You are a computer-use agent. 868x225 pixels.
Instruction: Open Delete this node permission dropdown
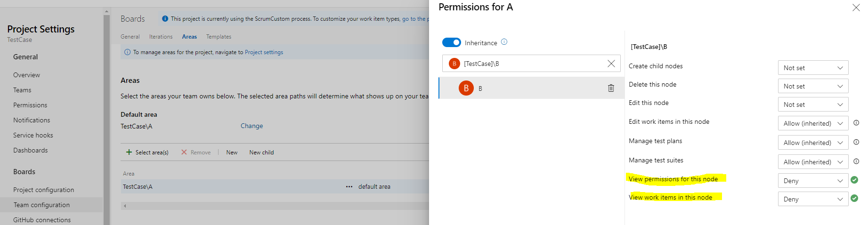[812, 86]
